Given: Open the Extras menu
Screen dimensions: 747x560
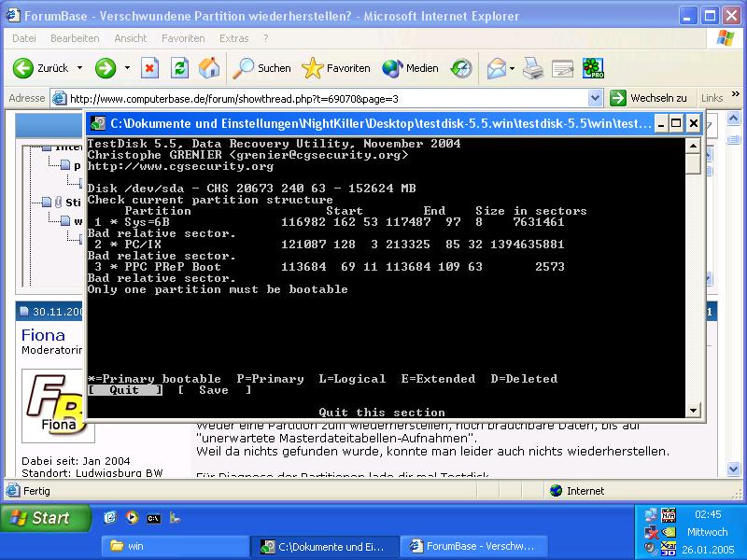Looking at the screenshot, I should pos(234,38).
